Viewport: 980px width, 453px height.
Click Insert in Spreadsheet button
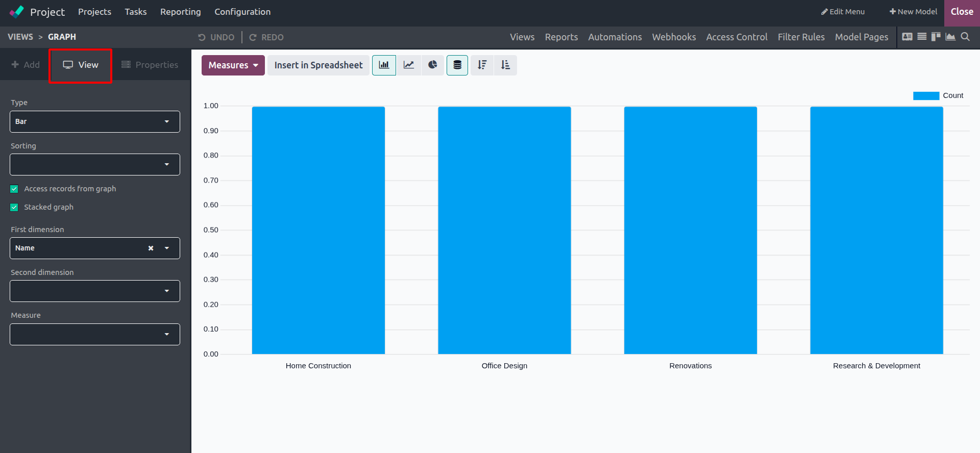pos(318,65)
